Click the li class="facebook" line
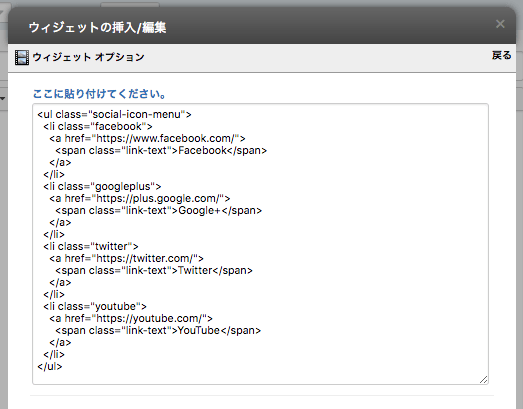 click(98, 126)
